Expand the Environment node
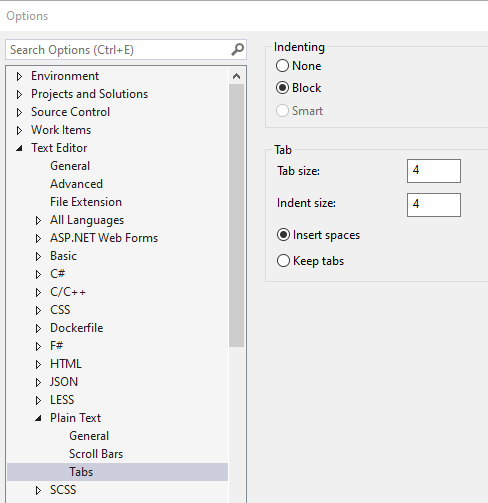Image resolution: width=488 pixels, height=503 pixels. tap(19, 76)
